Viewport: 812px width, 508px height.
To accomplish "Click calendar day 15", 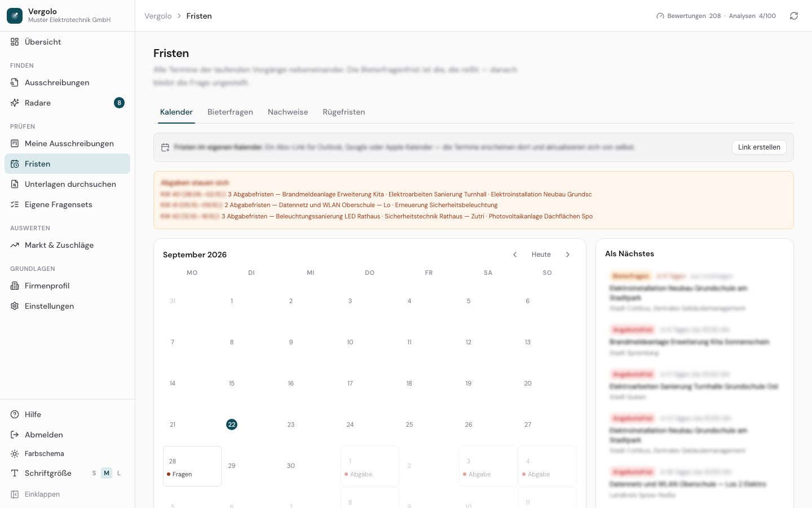I will (232, 383).
